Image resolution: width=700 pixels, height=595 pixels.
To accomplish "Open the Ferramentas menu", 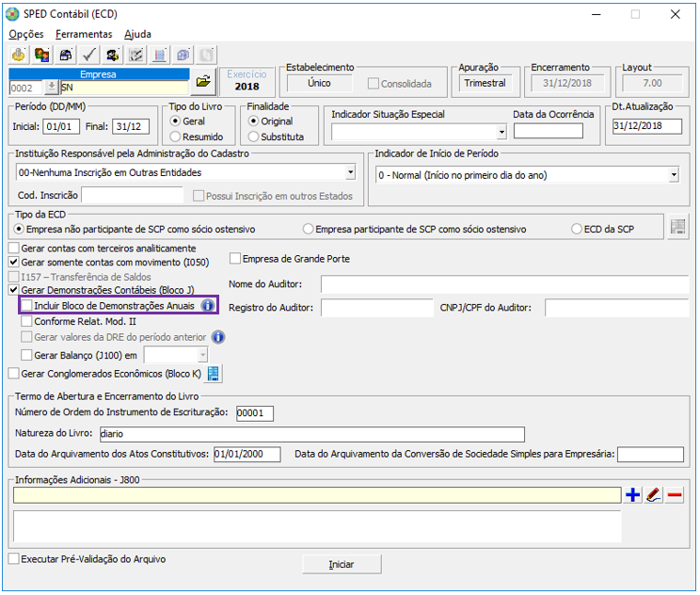I will click(84, 34).
